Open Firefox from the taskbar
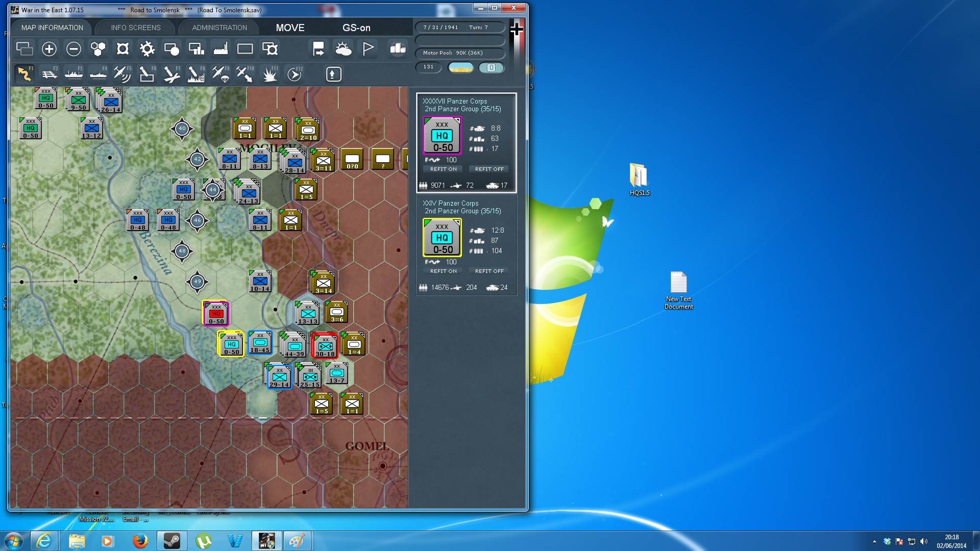Image resolution: width=980 pixels, height=551 pixels. click(140, 541)
